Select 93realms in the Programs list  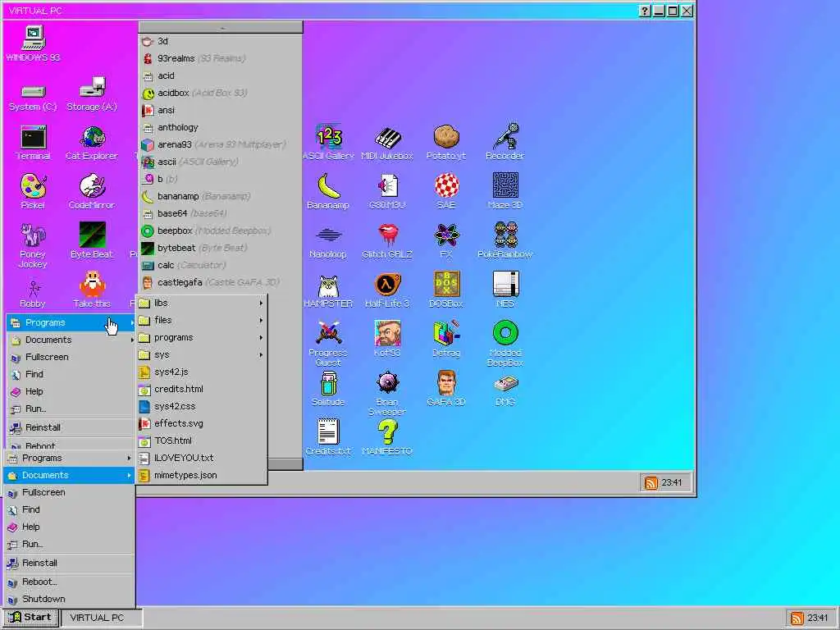(221, 58)
